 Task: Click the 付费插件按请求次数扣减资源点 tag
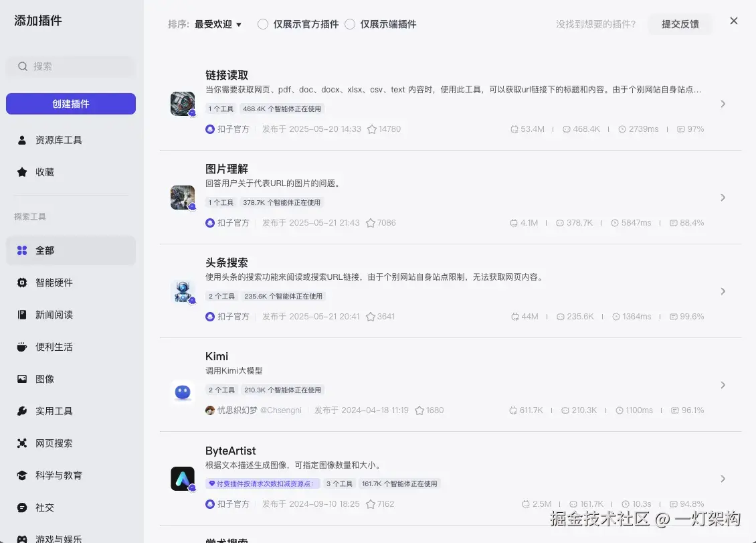[x=263, y=483]
